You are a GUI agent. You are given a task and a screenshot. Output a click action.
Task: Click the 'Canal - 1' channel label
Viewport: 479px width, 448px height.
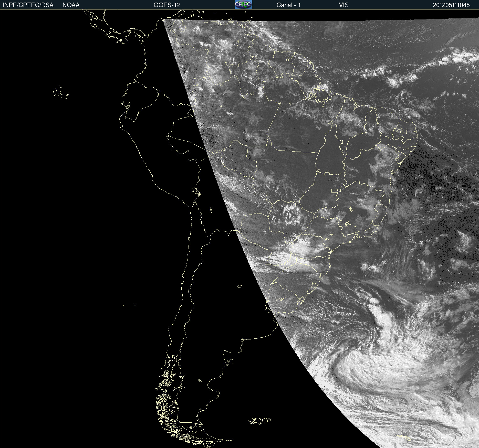[x=289, y=5]
